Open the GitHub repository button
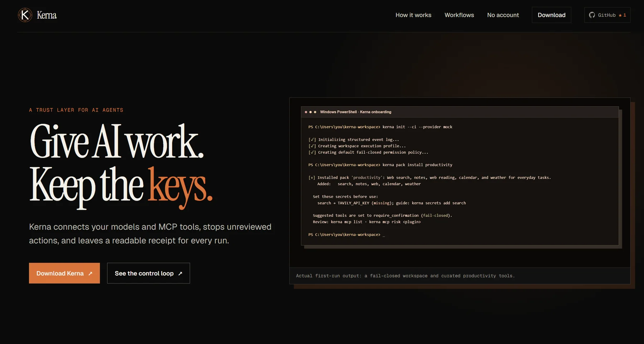 607,15
